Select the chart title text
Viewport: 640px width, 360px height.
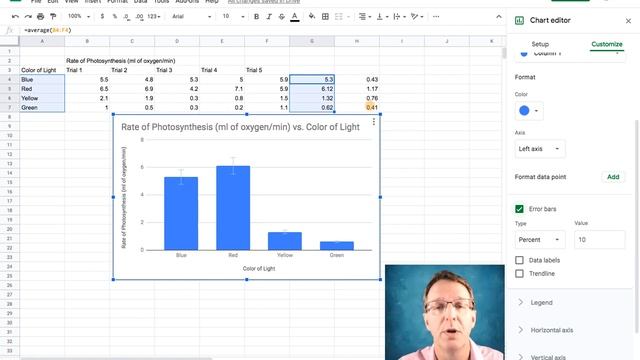tap(240, 127)
